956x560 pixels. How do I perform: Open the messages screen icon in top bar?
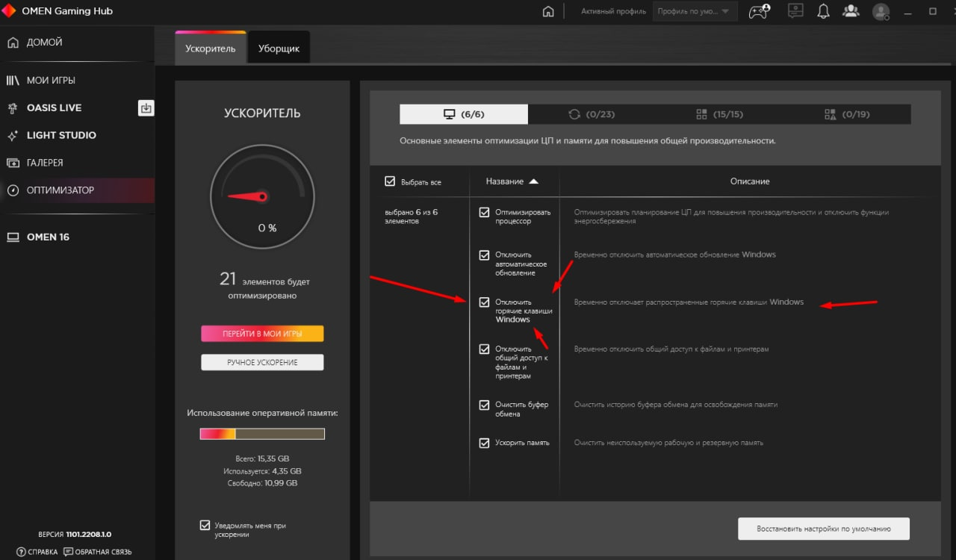tap(795, 11)
